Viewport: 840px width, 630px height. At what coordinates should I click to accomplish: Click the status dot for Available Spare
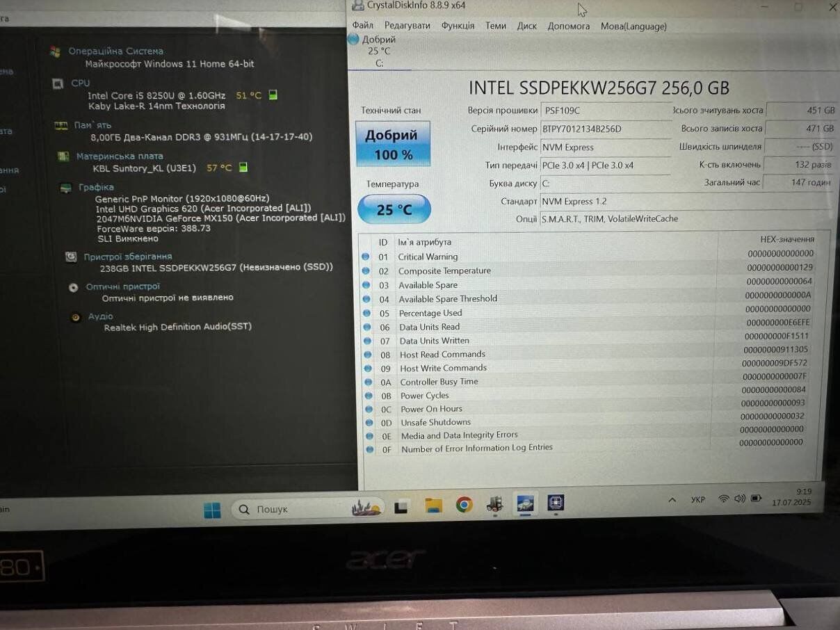point(366,285)
